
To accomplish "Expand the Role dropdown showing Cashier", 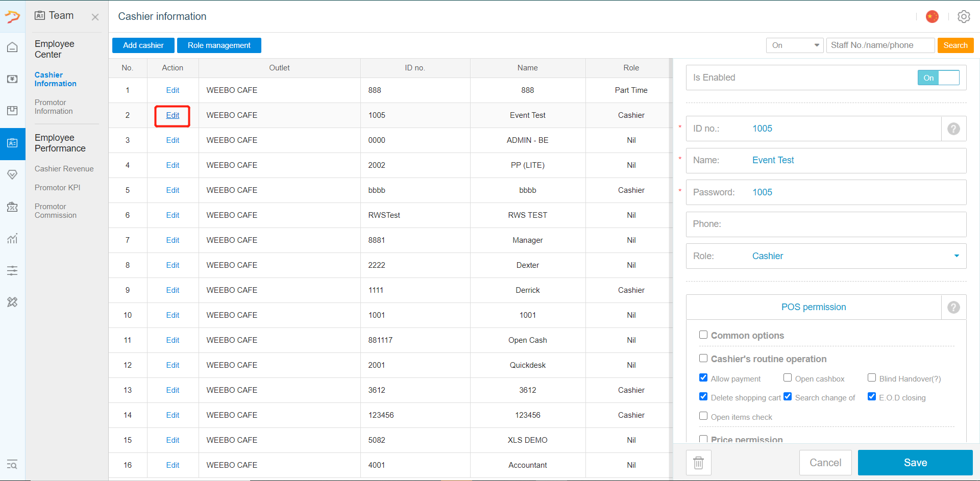I will (x=826, y=256).
